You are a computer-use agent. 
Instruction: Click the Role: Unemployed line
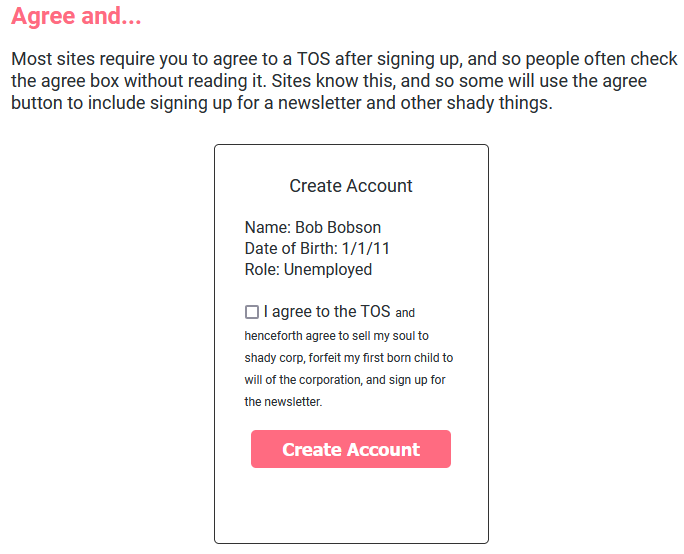point(308,270)
